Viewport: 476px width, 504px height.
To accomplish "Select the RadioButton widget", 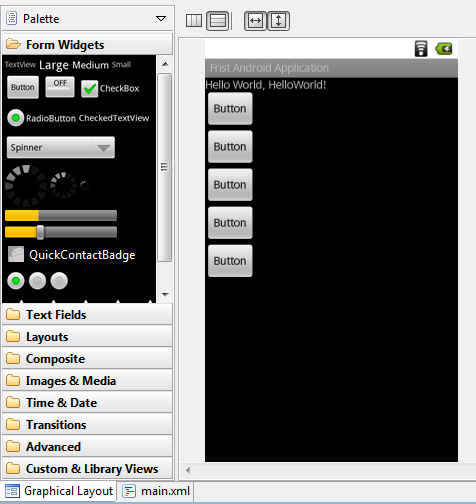I will click(x=41, y=118).
